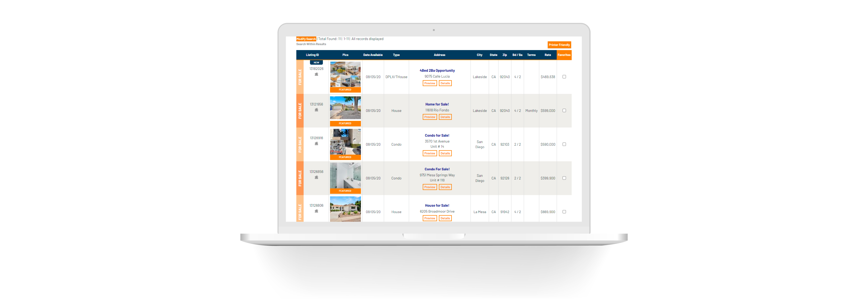Click the $599,000 rate value
Image resolution: width=868 pixels, height=299 pixels.
[x=548, y=111]
